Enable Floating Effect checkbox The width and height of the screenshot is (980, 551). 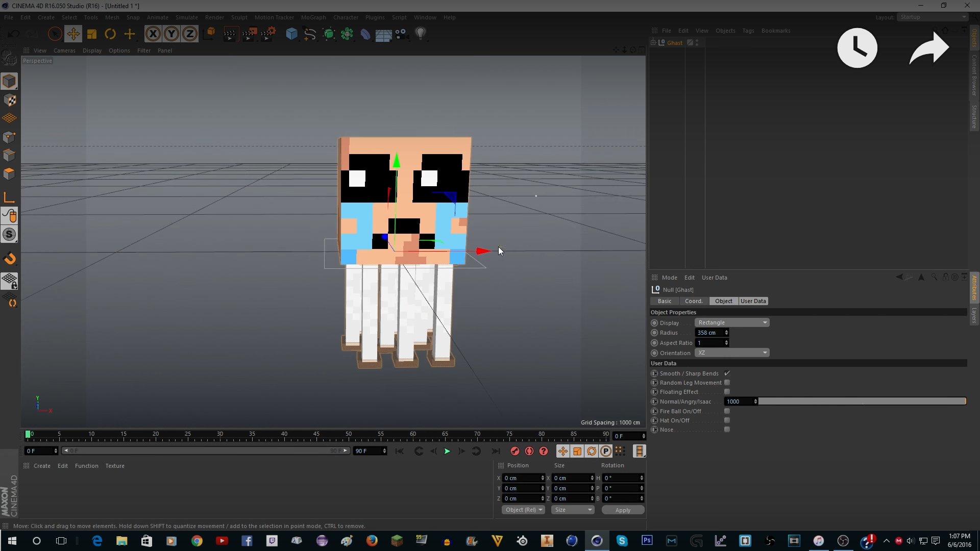[727, 392]
